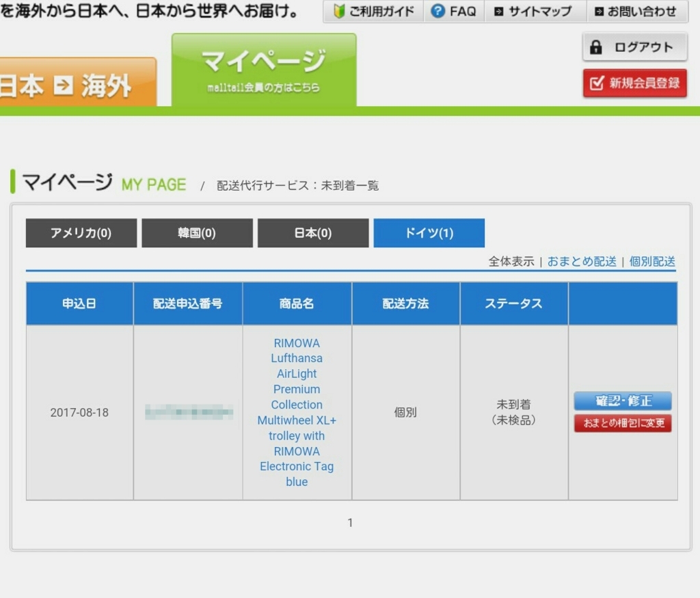
Task: Click the 申込日 column header
Action: 79,303
